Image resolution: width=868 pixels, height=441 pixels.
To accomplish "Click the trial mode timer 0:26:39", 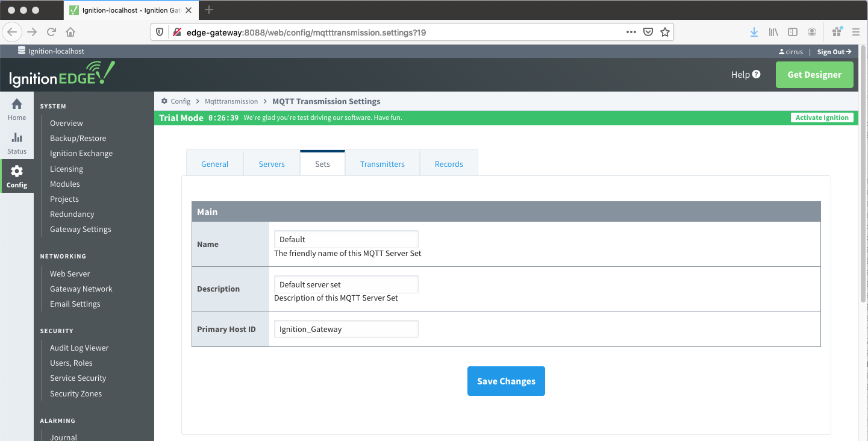I will pyautogui.click(x=223, y=118).
